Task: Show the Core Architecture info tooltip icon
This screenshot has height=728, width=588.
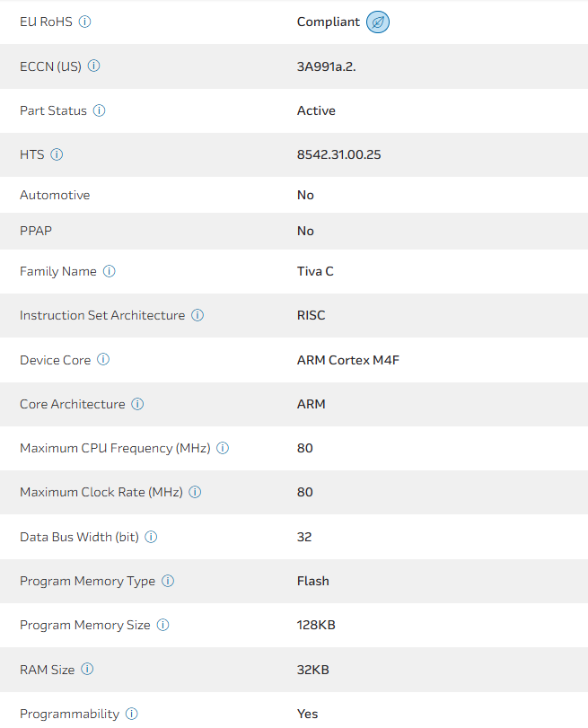Action: 137,404
